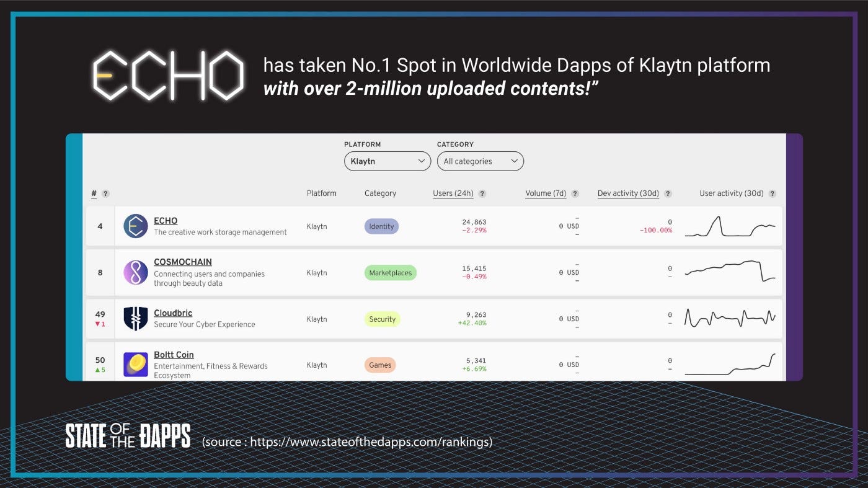Click the Marketplaces category tag
The image size is (868, 488).
coord(391,273)
